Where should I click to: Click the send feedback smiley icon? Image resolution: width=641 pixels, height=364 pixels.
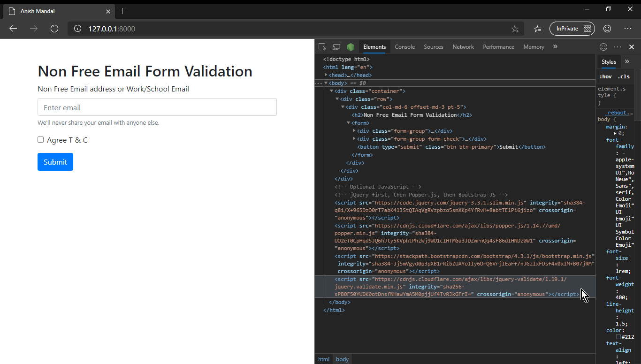pos(603,46)
